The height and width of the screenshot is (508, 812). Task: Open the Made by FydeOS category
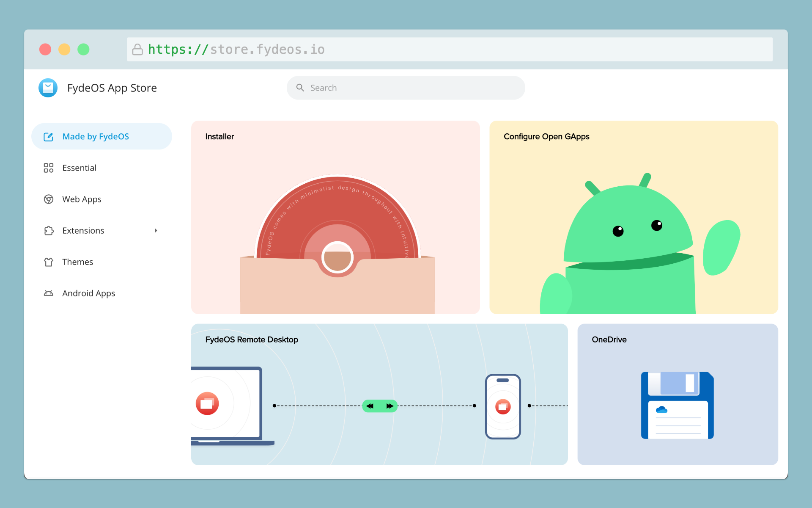(96, 137)
